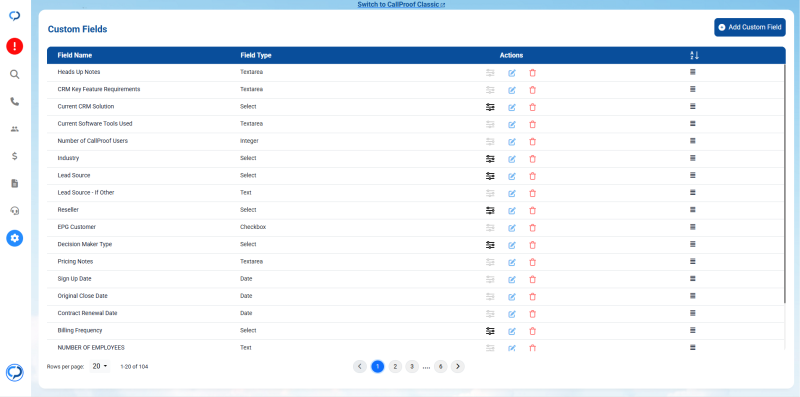Image resolution: width=800 pixels, height=397 pixels.
Task: Click the Field Name column header
Action: pos(75,55)
